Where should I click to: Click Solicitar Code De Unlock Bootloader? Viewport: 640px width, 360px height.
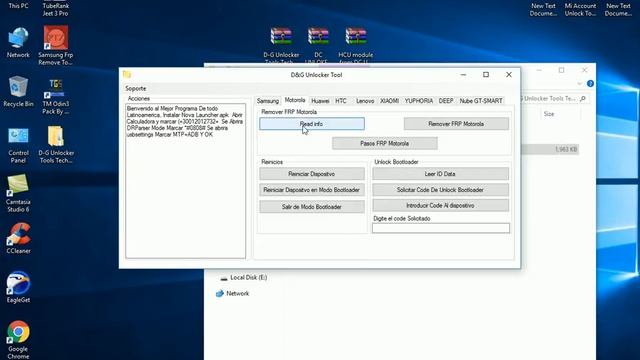click(x=440, y=190)
